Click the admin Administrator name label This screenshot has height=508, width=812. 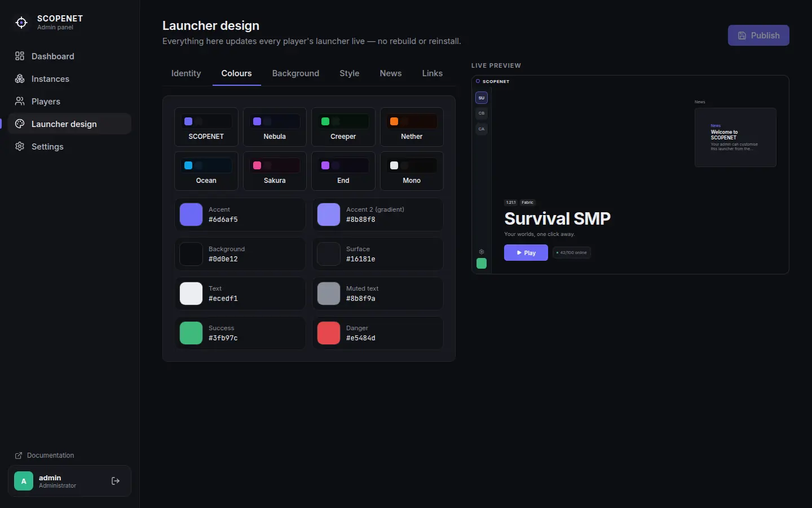[x=58, y=481]
